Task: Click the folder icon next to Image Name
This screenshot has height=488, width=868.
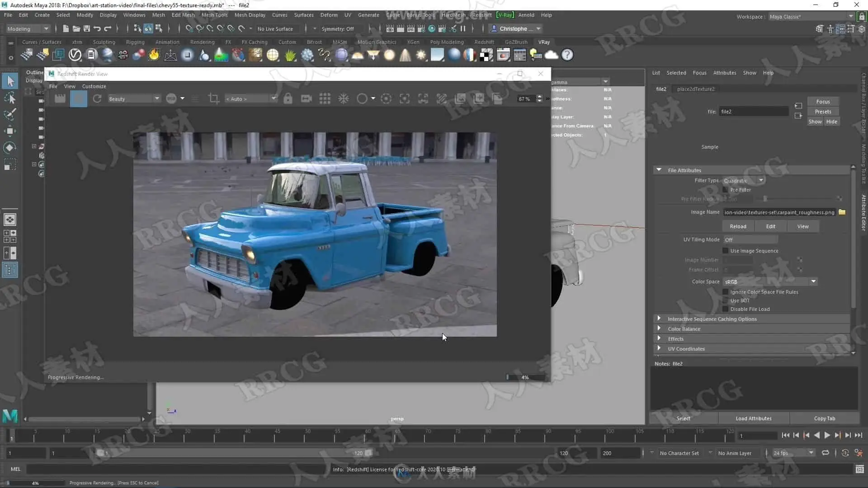Action: tap(842, 212)
